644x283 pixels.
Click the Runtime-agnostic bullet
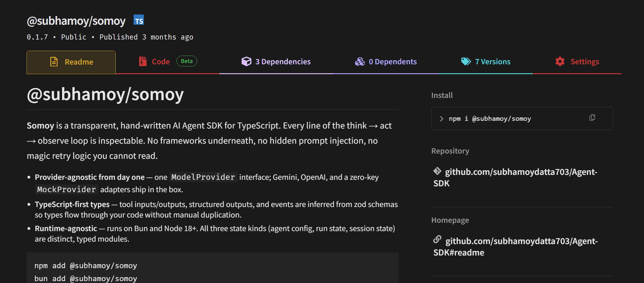[x=215, y=234]
